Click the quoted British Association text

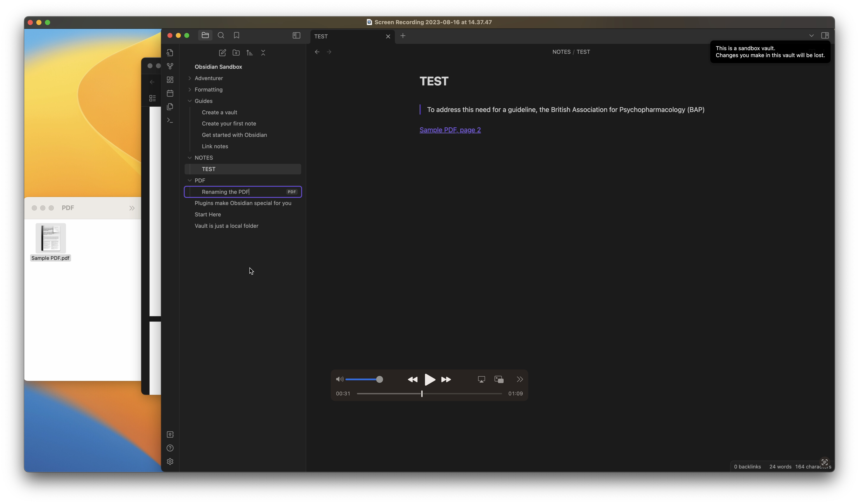tap(566, 110)
